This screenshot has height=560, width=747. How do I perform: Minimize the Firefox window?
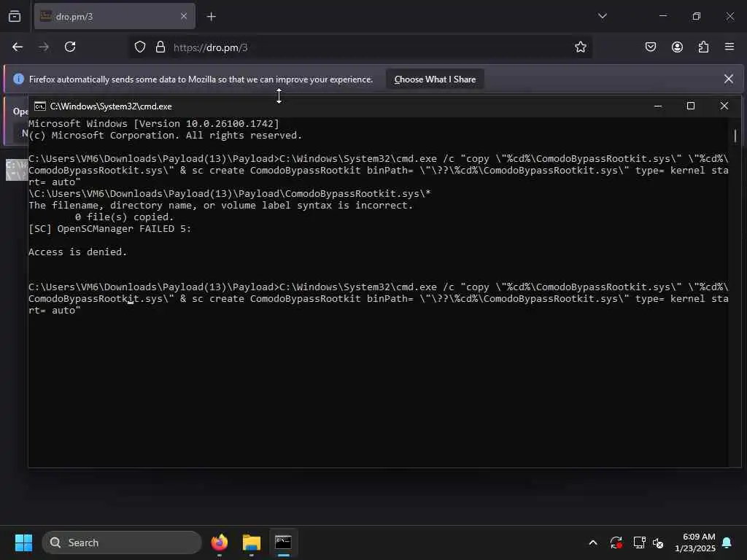point(662,16)
